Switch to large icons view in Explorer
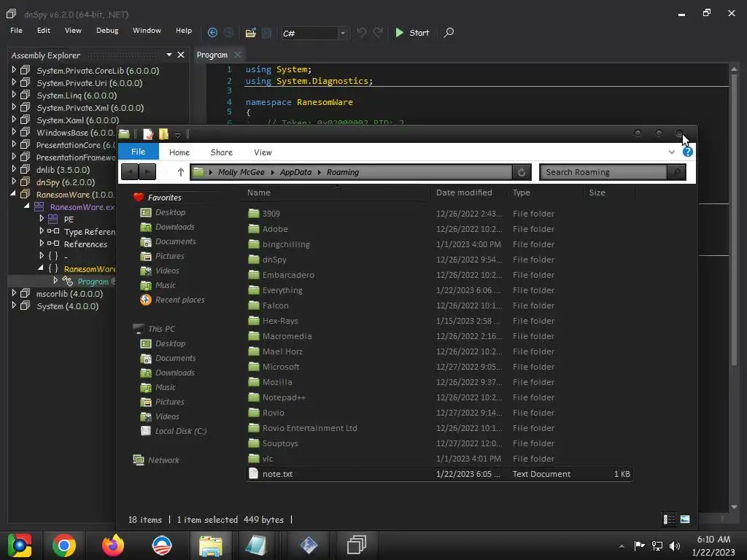The width and height of the screenshot is (747, 560). (684, 519)
